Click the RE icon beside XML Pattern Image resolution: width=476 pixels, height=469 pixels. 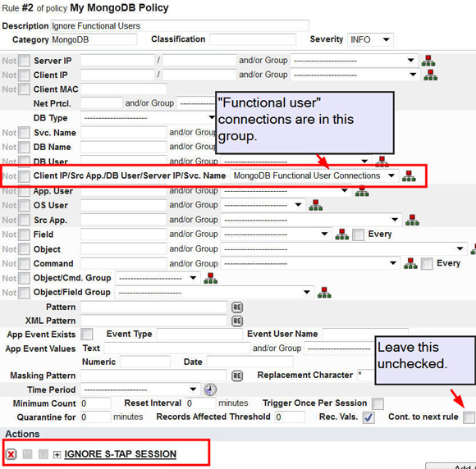(x=237, y=321)
